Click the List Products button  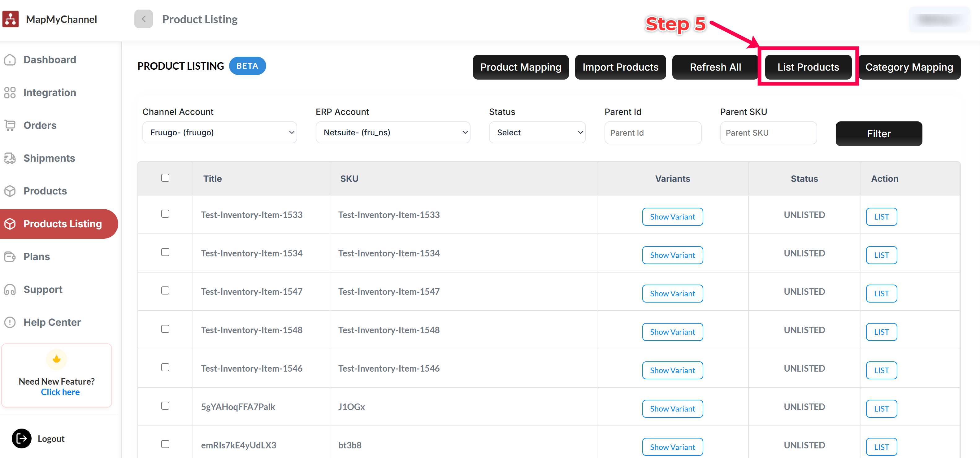pos(808,67)
